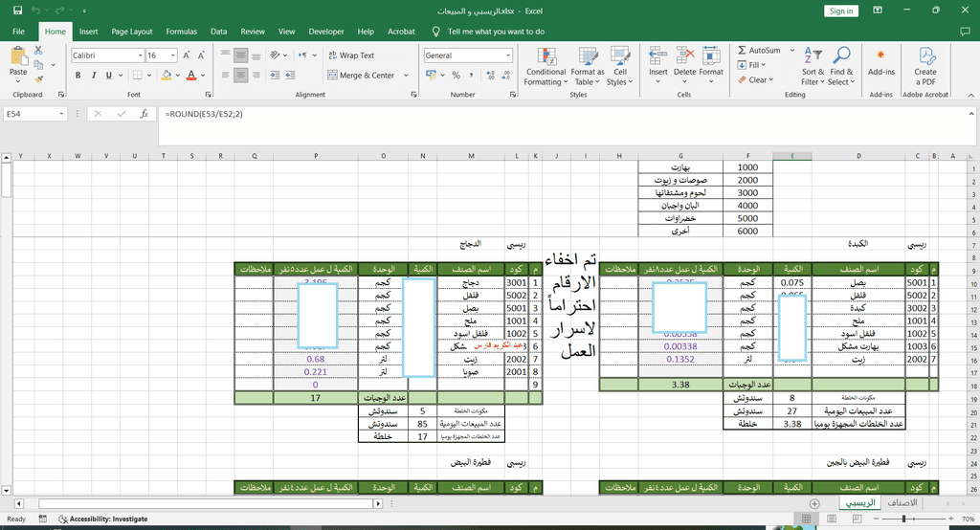This screenshot has height=530, width=980.
Task: Open the Borders dropdown arrow
Action: (x=149, y=75)
